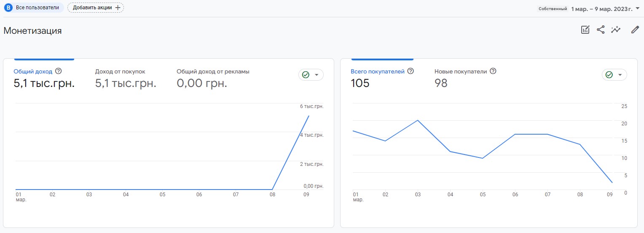Click the Монетизация page title

32,30
